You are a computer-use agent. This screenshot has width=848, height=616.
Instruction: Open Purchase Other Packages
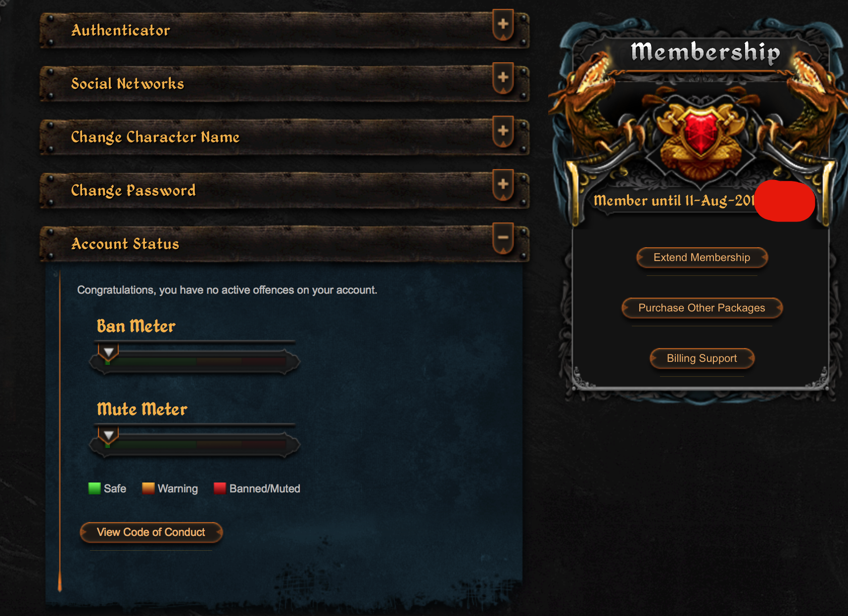[x=702, y=308]
